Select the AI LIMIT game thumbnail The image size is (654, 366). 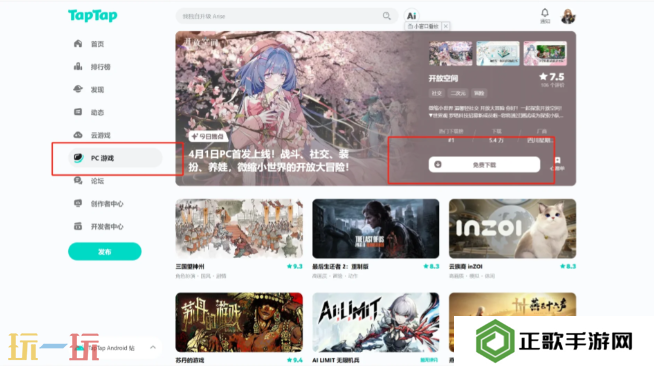(x=375, y=322)
